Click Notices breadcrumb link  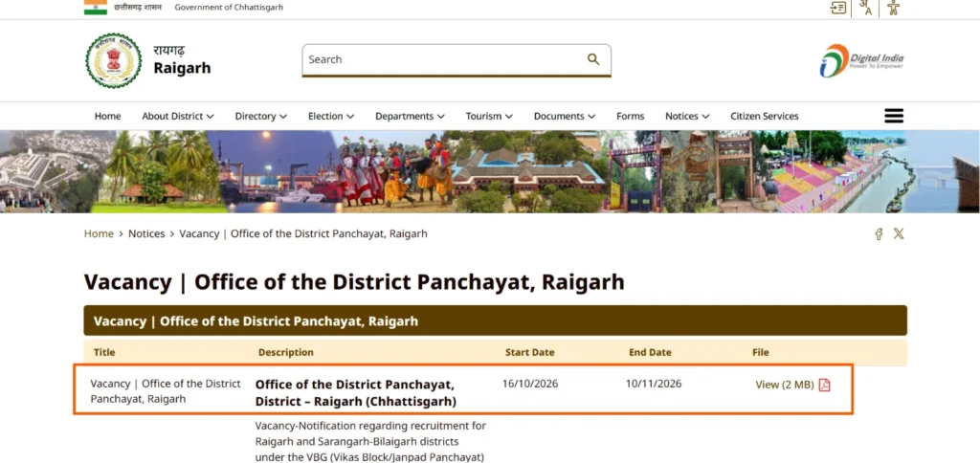pyautogui.click(x=146, y=233)
